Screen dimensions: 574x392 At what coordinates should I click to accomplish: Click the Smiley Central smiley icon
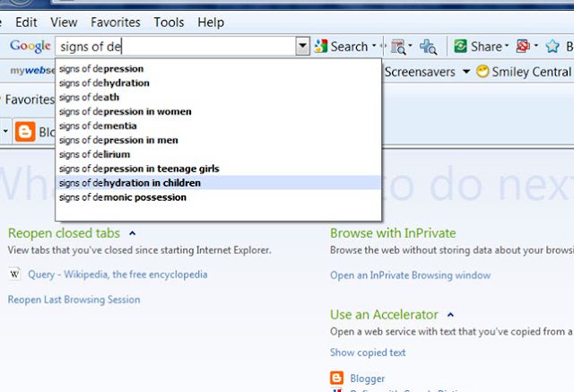[x=483, y=72]
